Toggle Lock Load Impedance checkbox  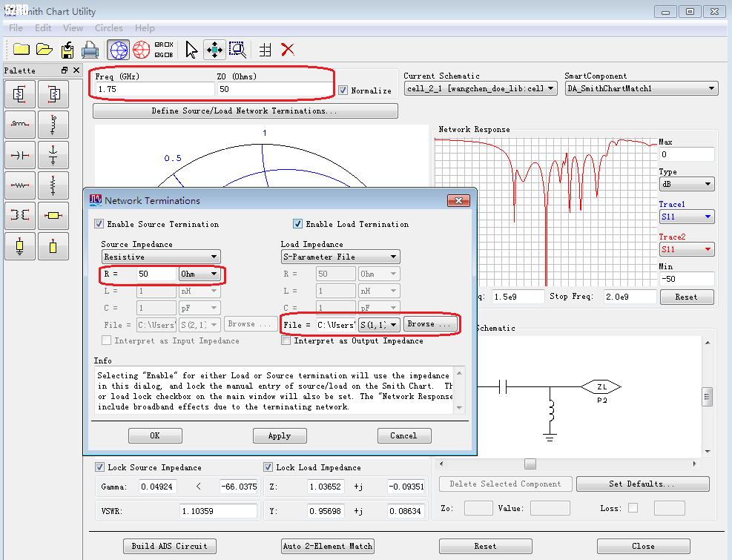pos(268,467)
